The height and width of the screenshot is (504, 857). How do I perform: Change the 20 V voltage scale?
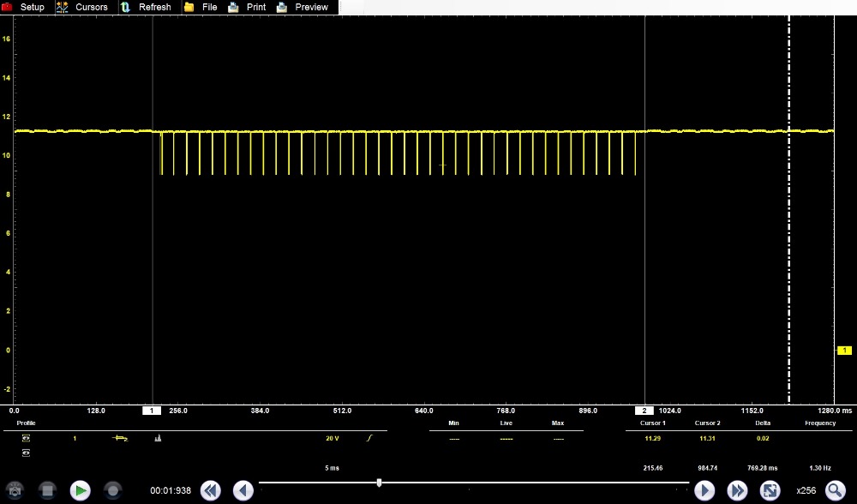click(332, 438)
